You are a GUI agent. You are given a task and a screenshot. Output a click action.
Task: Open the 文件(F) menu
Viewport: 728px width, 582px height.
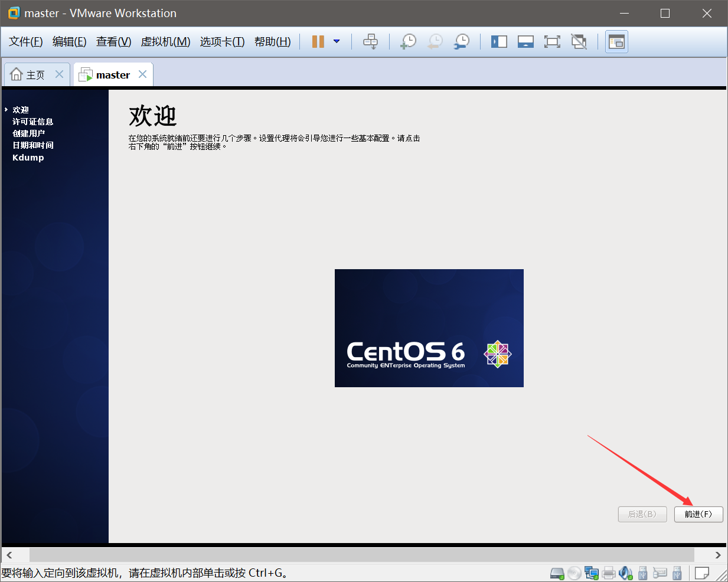click(26, 41)
